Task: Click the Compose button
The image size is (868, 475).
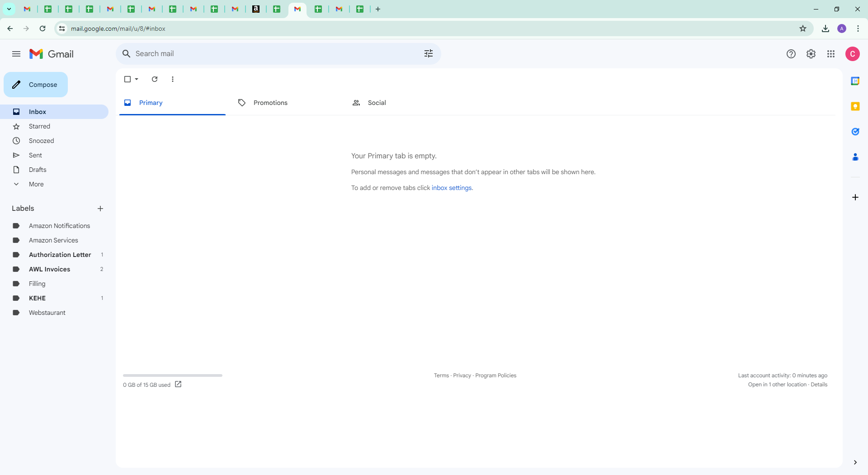Action: 36,85
